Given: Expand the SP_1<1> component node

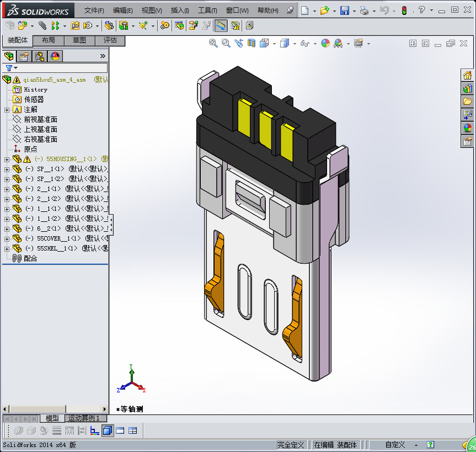Looking at the screenshot, I should (7, 169).
